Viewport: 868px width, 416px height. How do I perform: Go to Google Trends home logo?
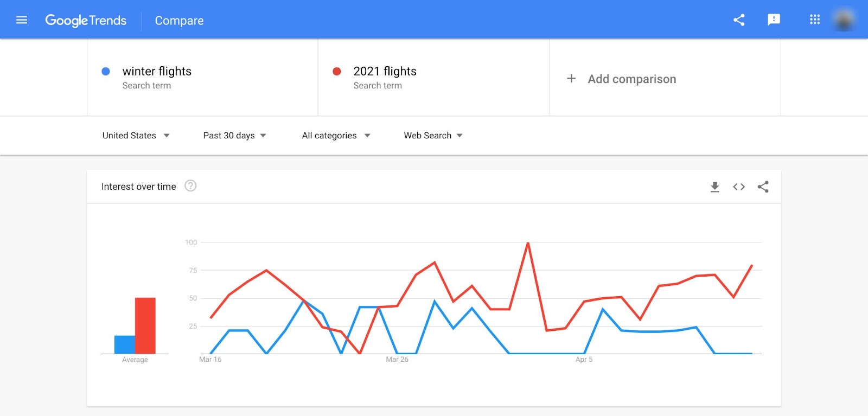point(86,21)
